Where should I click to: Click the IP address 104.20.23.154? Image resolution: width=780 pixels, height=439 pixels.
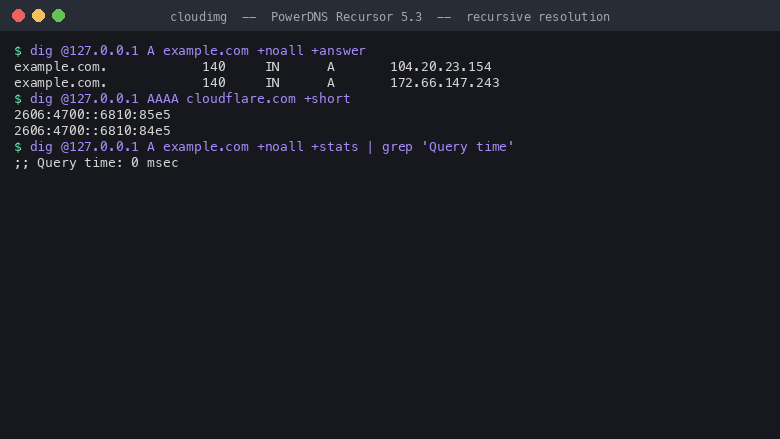[x=441, y=67]
